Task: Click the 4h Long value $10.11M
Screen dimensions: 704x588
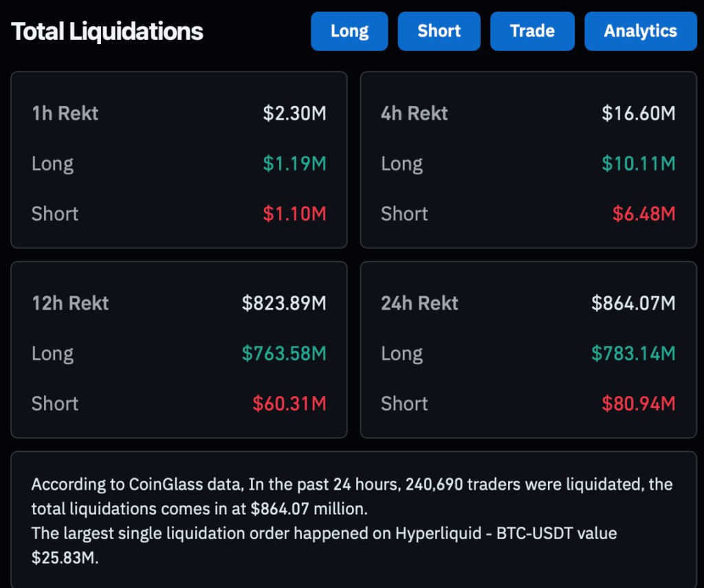Action: (639, 164)
